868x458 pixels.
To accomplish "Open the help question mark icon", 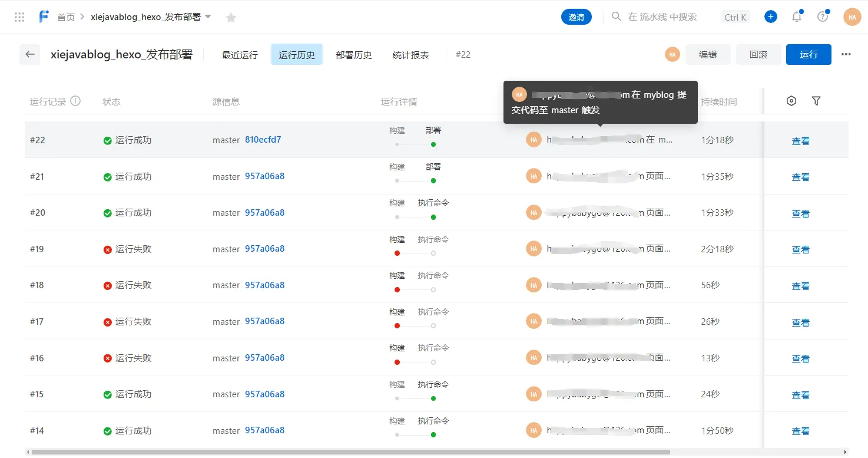I will [x=823, y=17].
